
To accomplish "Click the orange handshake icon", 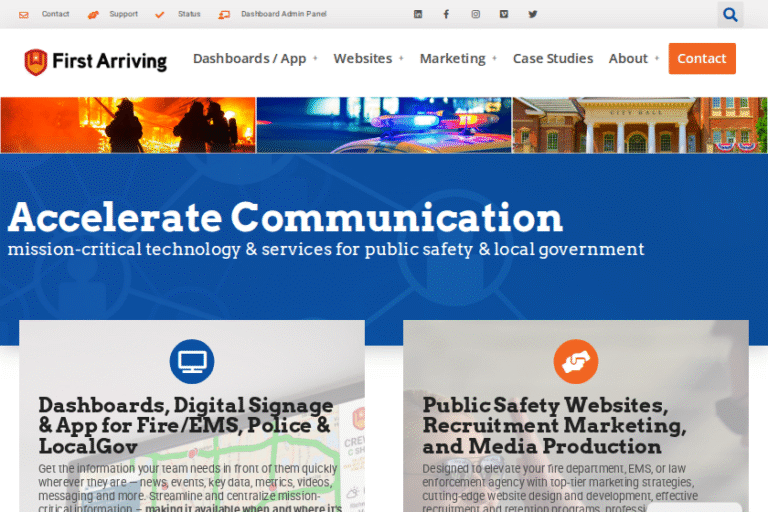I will pyautogui.click(x=575, y=361).
